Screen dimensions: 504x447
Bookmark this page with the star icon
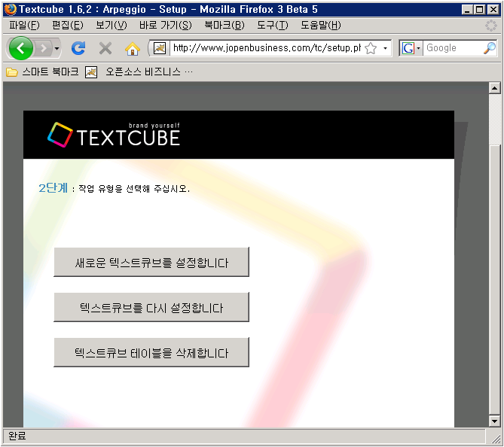[371, 48]
